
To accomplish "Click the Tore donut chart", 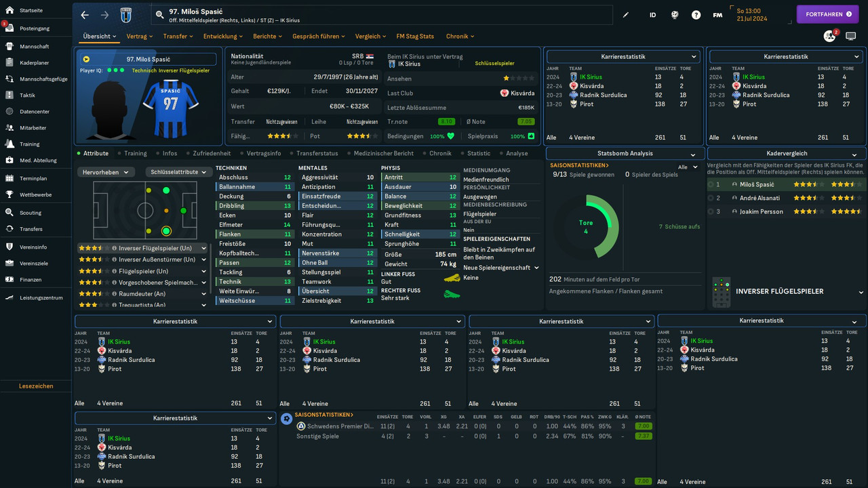I will [586, 228].
